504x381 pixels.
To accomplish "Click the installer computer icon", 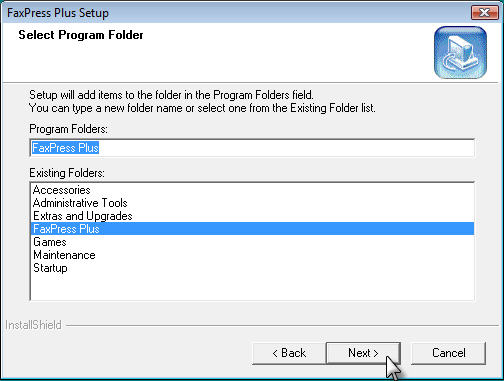I will (460, 53).
